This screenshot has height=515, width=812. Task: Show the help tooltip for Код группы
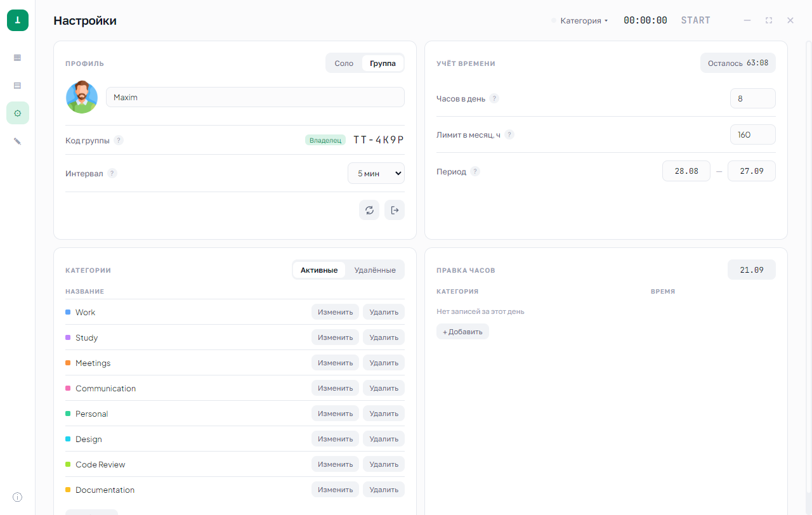point(119,140)
